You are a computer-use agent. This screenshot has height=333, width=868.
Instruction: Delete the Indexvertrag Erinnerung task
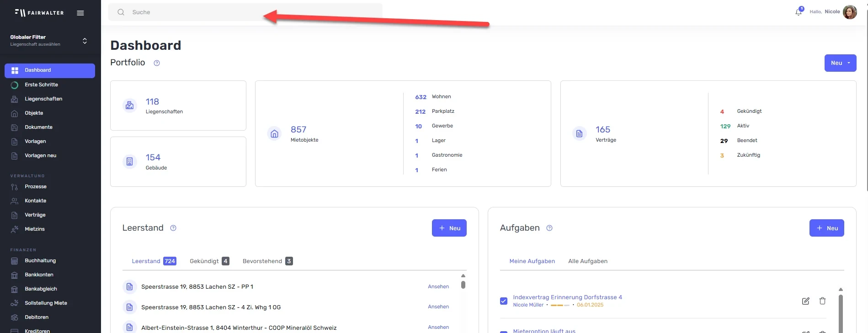point(822,301)
